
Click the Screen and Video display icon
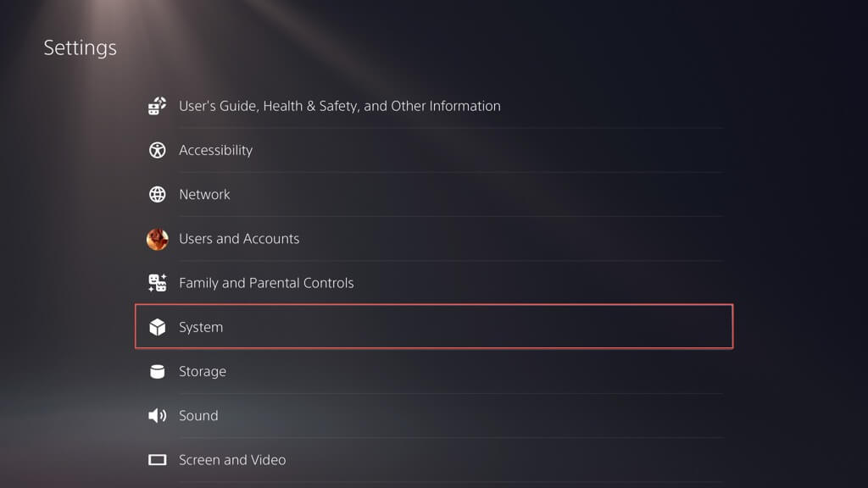pyautogui.click(x=157, y=460)
